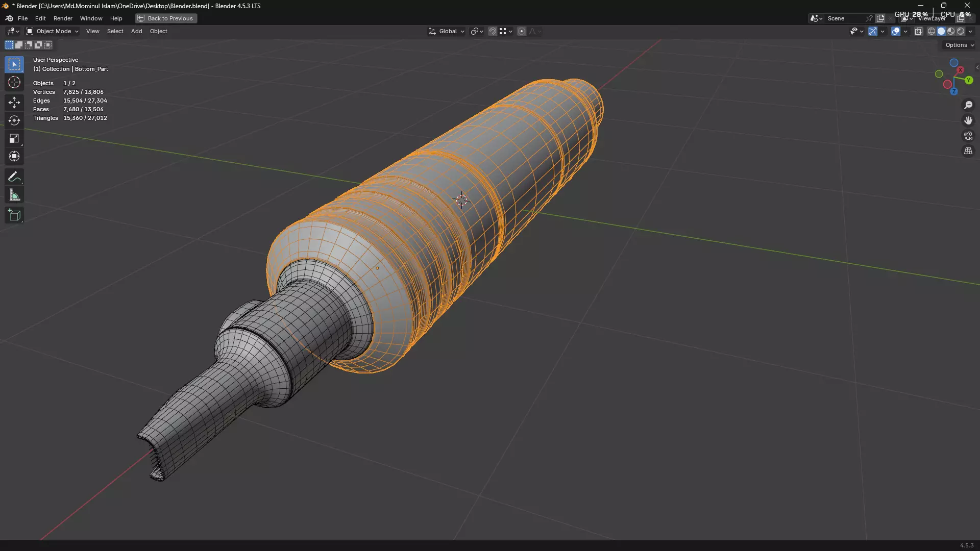Viewport: 980px width, 551px height.
Task: Choose the Move tool
Action: [14, 103]
